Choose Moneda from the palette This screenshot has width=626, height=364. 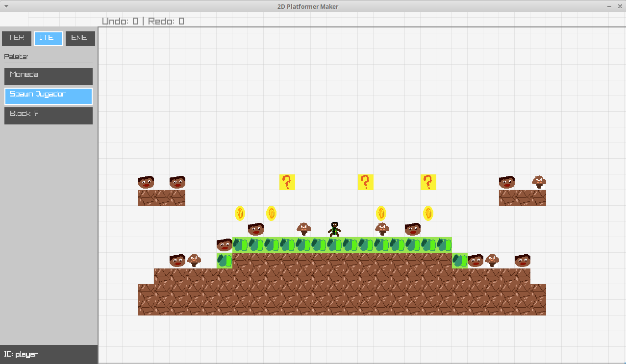(x=49, y=76)
